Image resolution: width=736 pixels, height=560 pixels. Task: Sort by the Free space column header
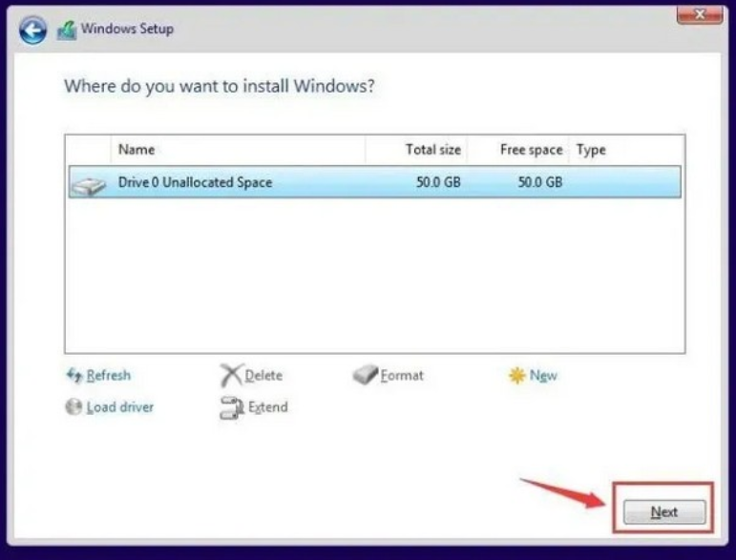(x=518, y=150)
